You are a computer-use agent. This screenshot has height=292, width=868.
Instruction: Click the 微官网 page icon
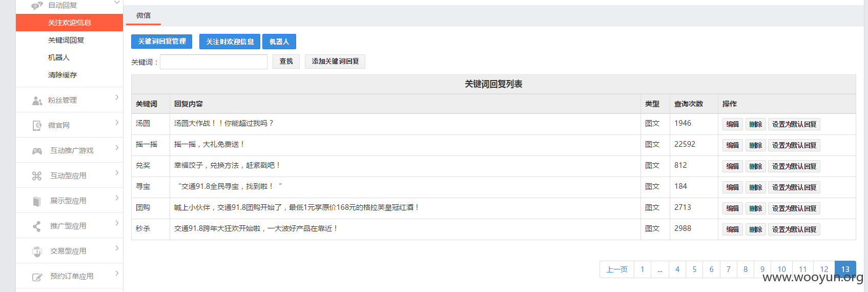click(37, 126)
